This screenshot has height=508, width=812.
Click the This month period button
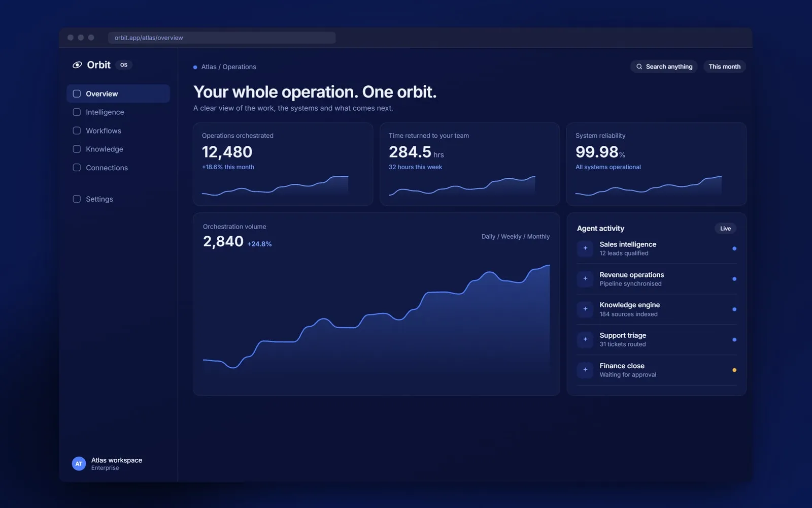click(724, 67)
